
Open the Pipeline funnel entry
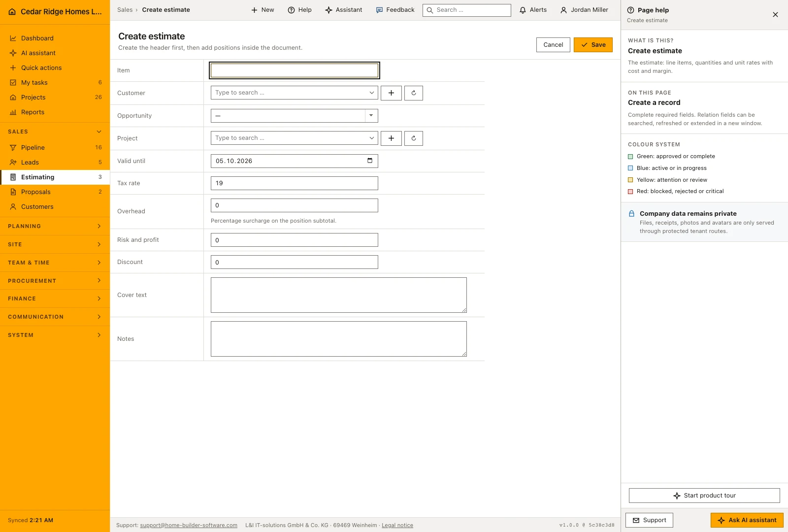click(x=55, y=148)
